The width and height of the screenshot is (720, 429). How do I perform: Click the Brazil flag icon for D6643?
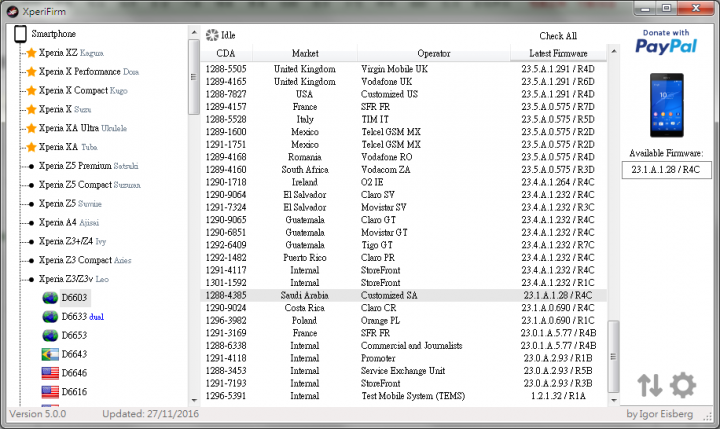click(50, 354)
